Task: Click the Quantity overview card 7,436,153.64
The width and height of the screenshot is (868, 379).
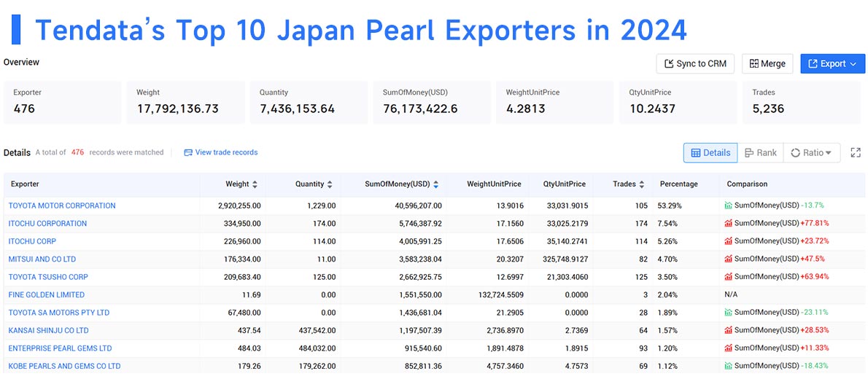Action: 309,102
